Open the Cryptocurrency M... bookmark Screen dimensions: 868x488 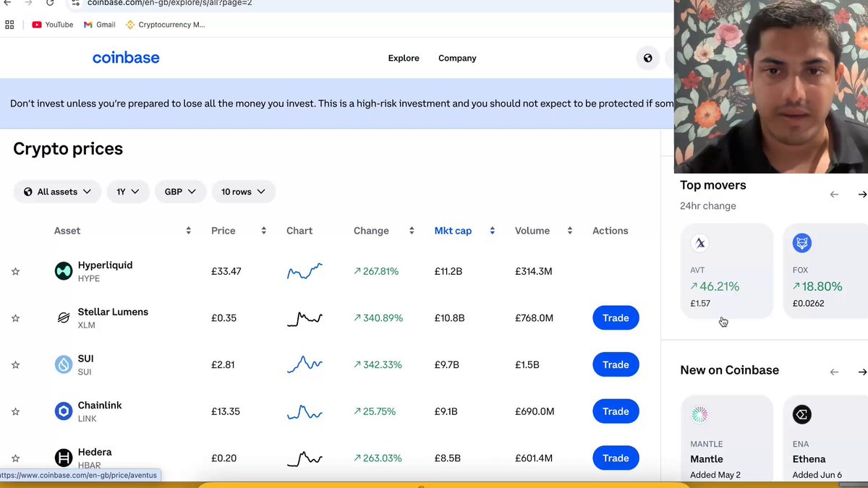(x=166, y=25)
